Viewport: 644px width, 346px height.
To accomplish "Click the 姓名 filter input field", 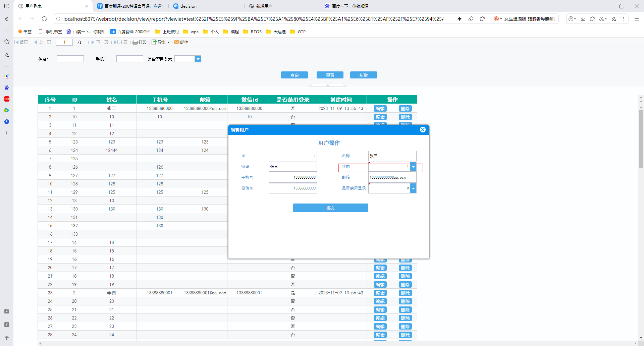I will pyautogui.click(x=70, y=59).
